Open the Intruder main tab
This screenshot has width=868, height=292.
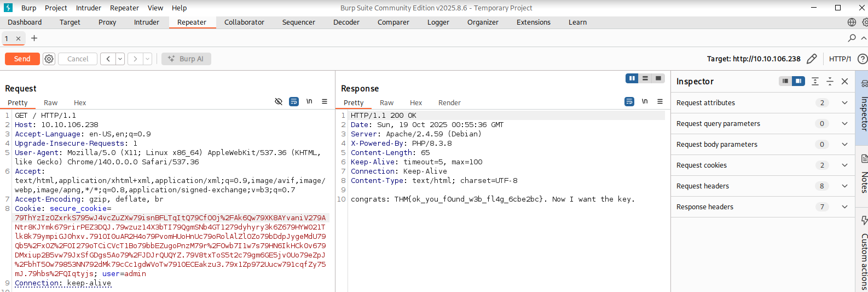coord(146,22)
